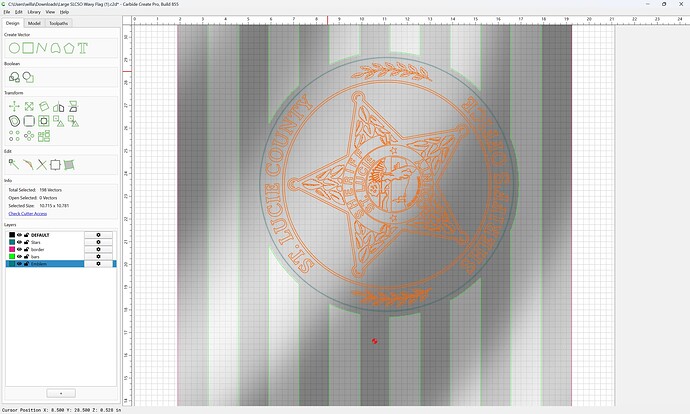Screen dimensions: 690x414
Task: Open the Help menu
Action: pyautogui.click(x=64, y=12)
